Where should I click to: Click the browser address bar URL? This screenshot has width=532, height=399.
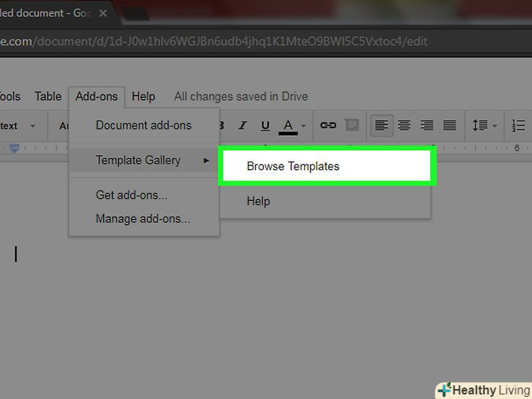tap(213, 42)
